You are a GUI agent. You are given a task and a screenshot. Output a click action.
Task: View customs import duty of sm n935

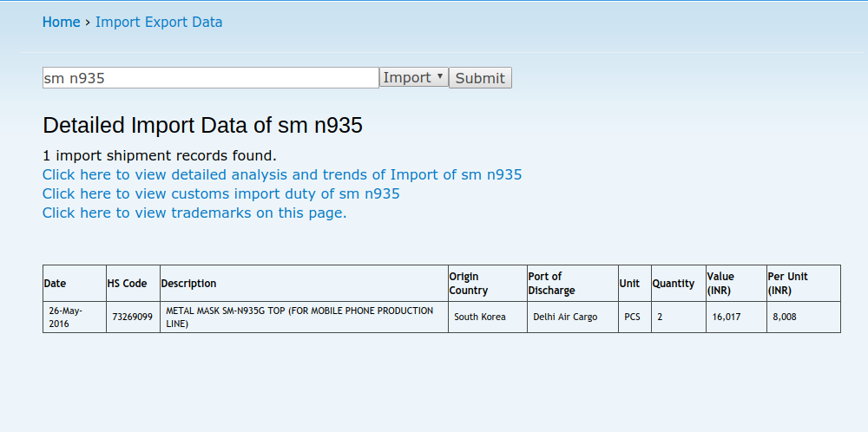click(221, 194)
